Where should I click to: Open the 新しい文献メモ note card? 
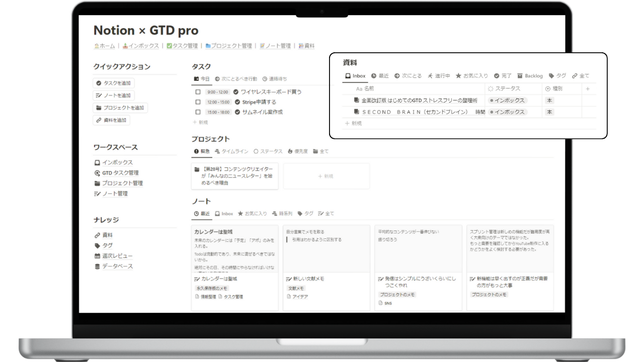click(x=327, y=268)
